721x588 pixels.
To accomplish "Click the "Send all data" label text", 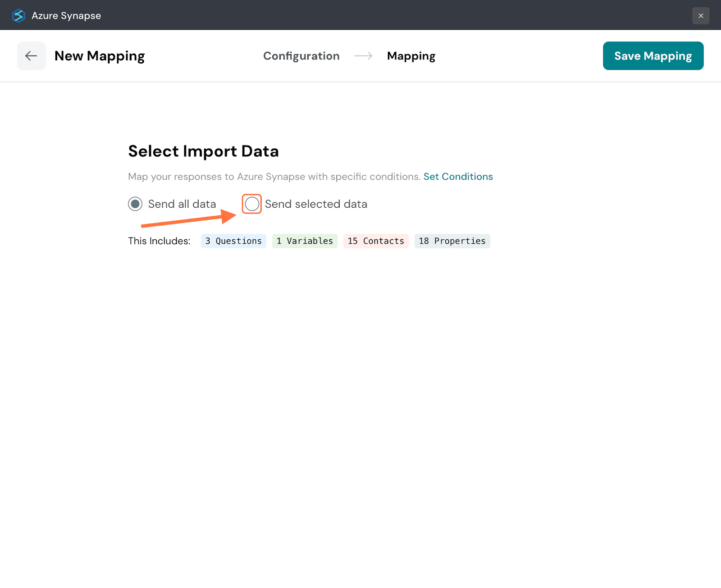I will pos(182,204).
